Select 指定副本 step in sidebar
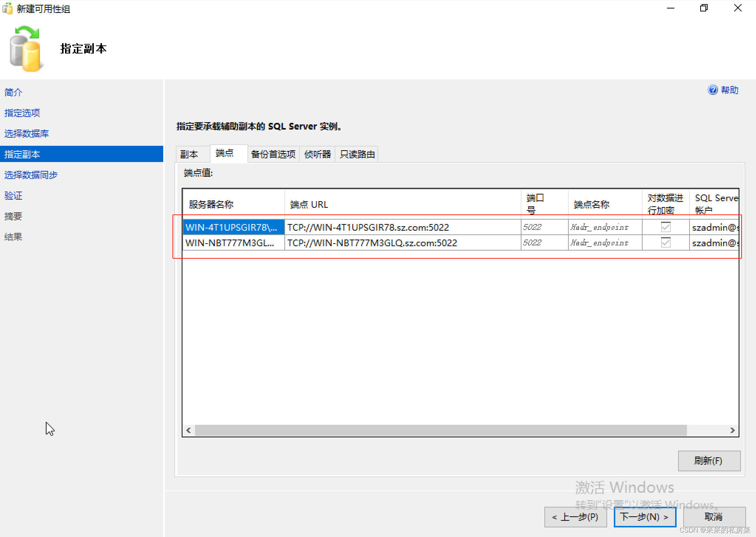The height and width of the screenshot is (537, 756). 82,154
